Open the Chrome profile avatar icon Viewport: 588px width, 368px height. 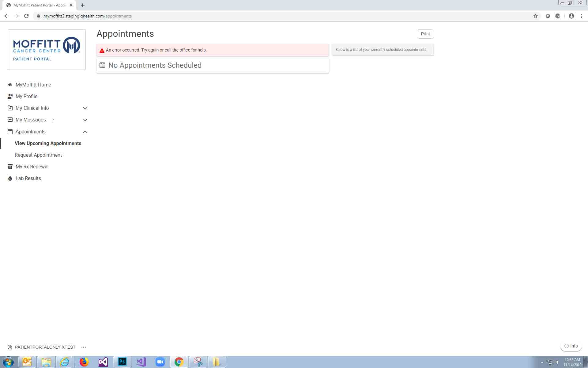pos(571,16)
